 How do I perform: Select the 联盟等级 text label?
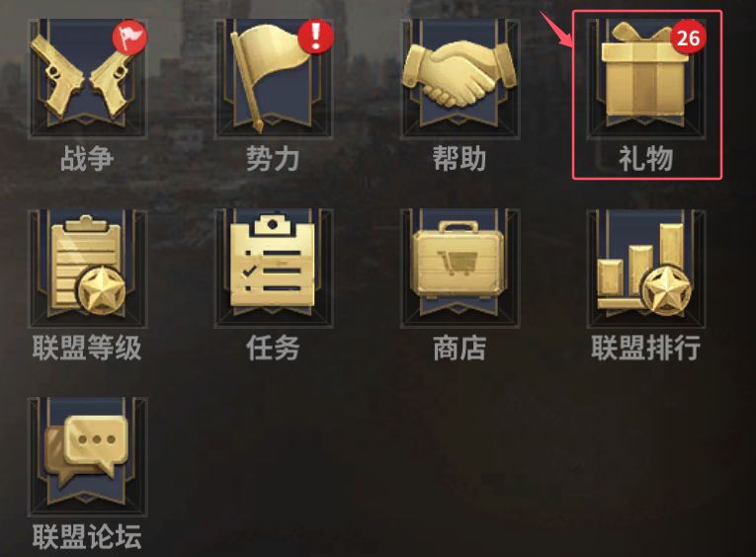[x=87, y=348]
